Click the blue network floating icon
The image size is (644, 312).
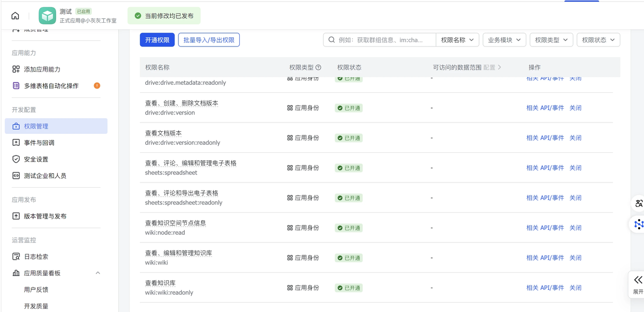pyautogui.click(x=639, y=224)
